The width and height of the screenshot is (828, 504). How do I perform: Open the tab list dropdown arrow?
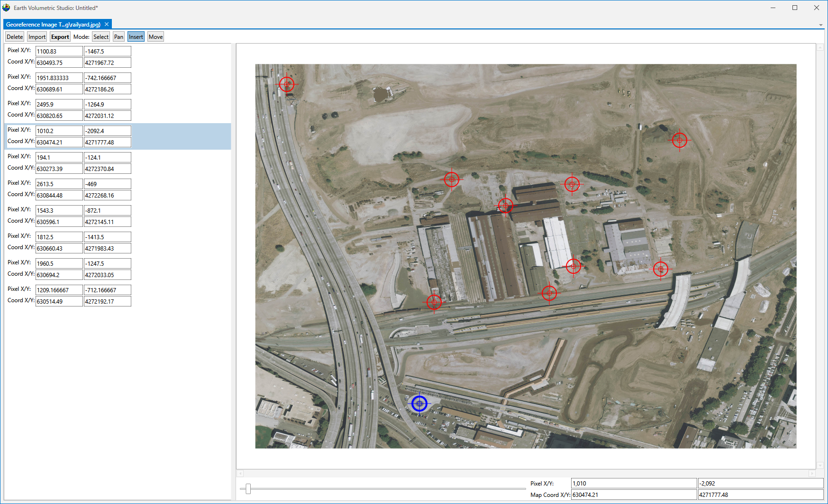(820, 25)
